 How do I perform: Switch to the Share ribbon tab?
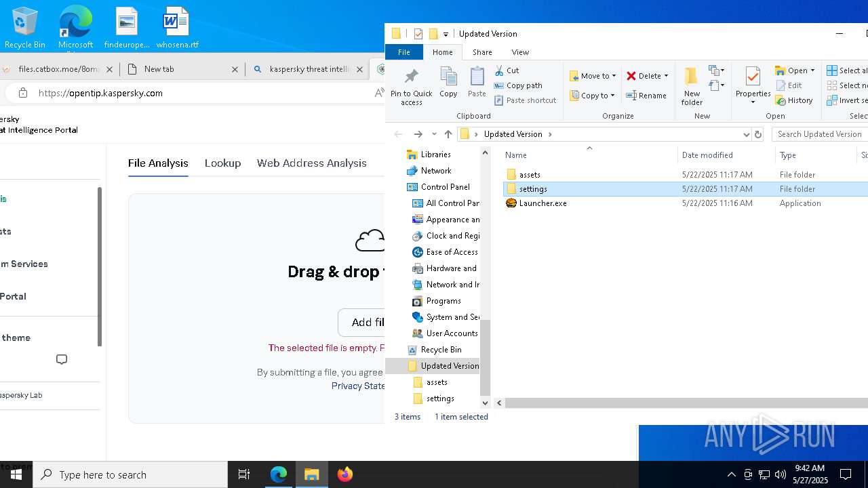[482, 52]
